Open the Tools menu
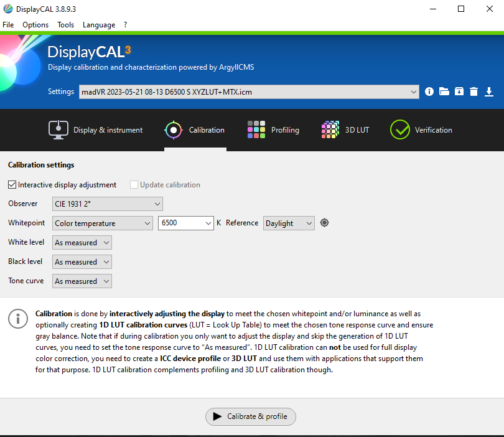 click(65, 25)
